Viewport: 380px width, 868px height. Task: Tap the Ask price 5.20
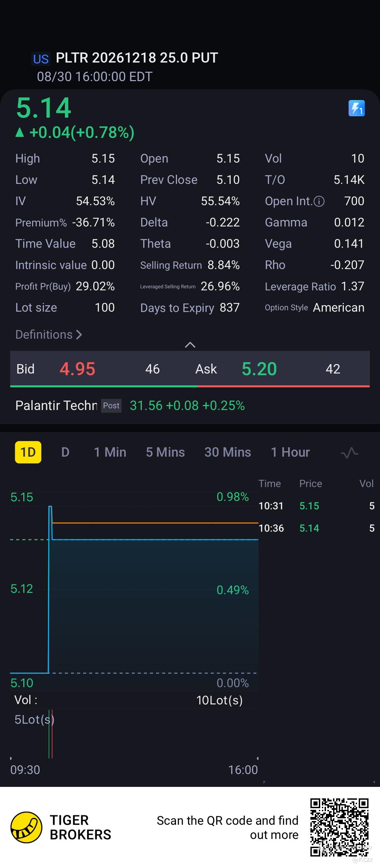[259, 369]
